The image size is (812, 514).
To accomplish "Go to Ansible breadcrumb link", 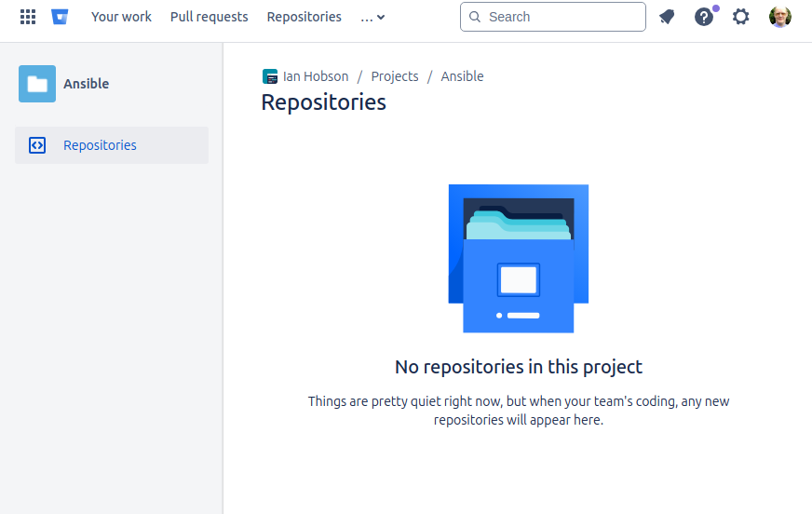I will (x=462, y=76).
